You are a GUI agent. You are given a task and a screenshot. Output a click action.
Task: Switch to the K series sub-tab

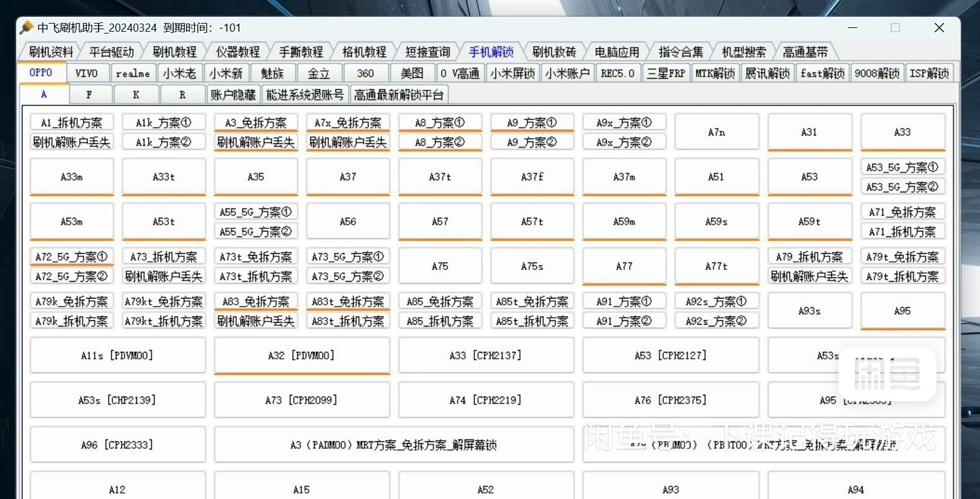pyautogui.click(x=136, y=94)
